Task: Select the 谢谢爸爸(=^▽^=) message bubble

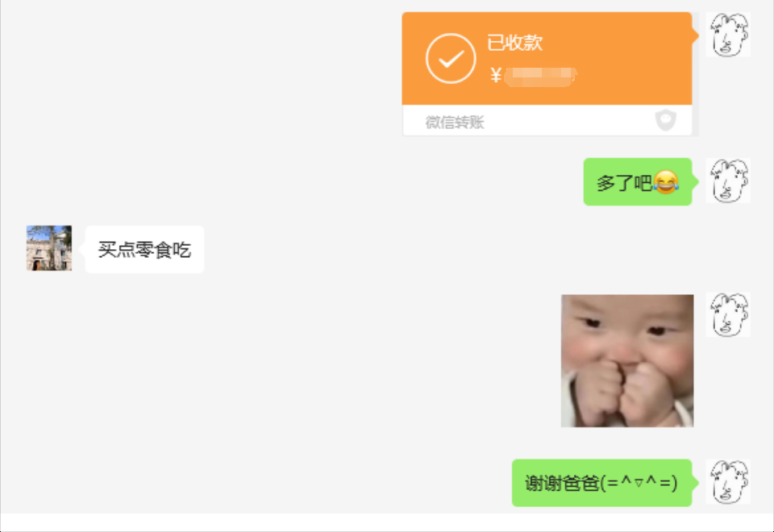Action: [x=601, y=483]
